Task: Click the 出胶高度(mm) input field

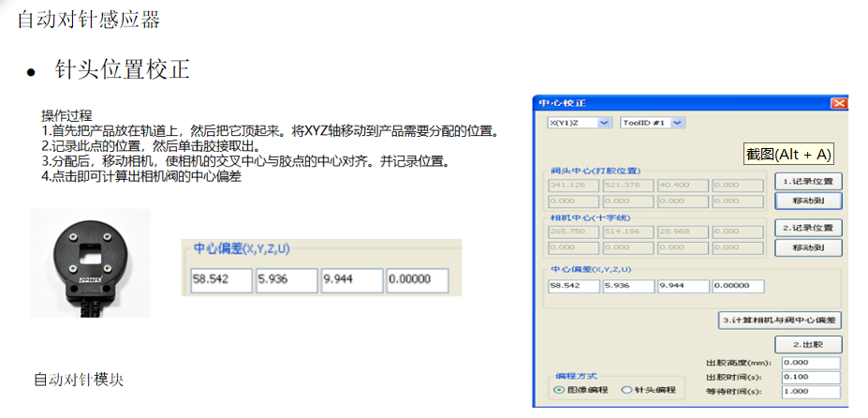Action: click(813, 363)
